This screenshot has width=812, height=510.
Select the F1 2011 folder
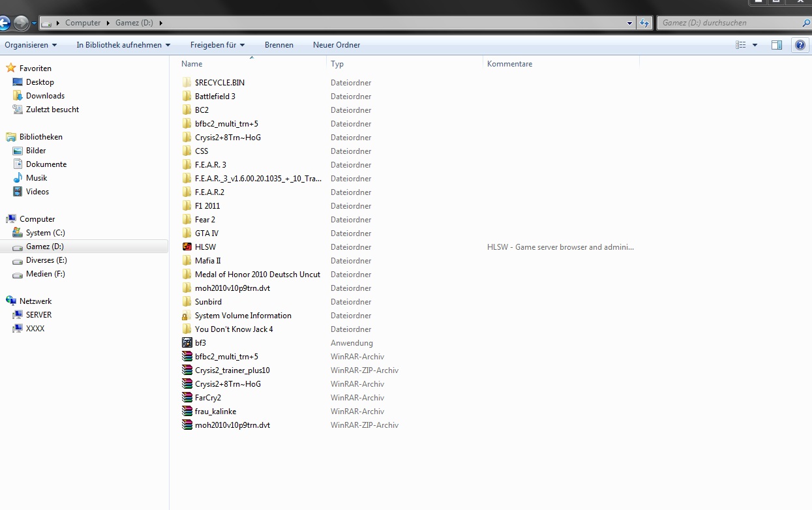(207, 206)
